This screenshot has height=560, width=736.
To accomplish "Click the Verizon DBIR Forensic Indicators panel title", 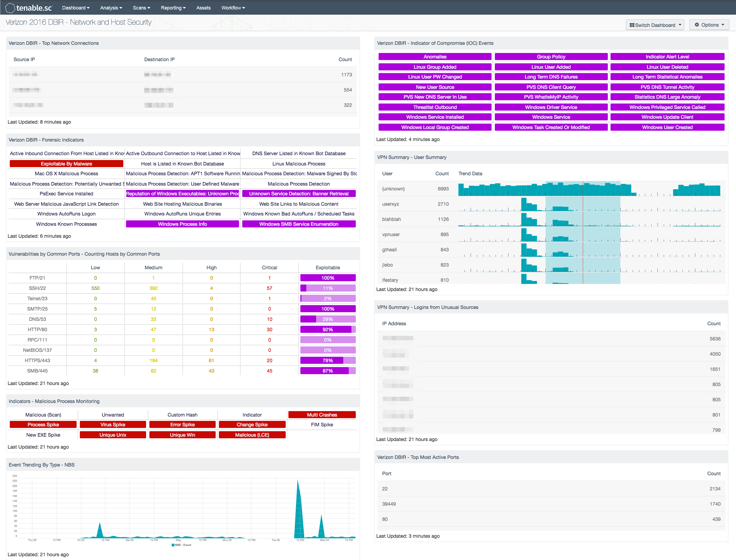I will [46, 140].
